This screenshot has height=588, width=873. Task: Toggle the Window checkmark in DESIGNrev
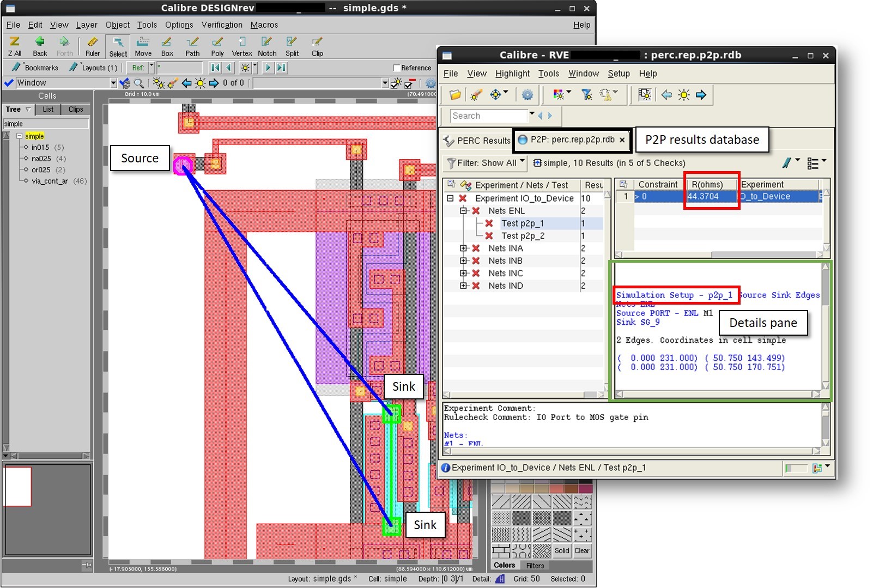point(9,83)
